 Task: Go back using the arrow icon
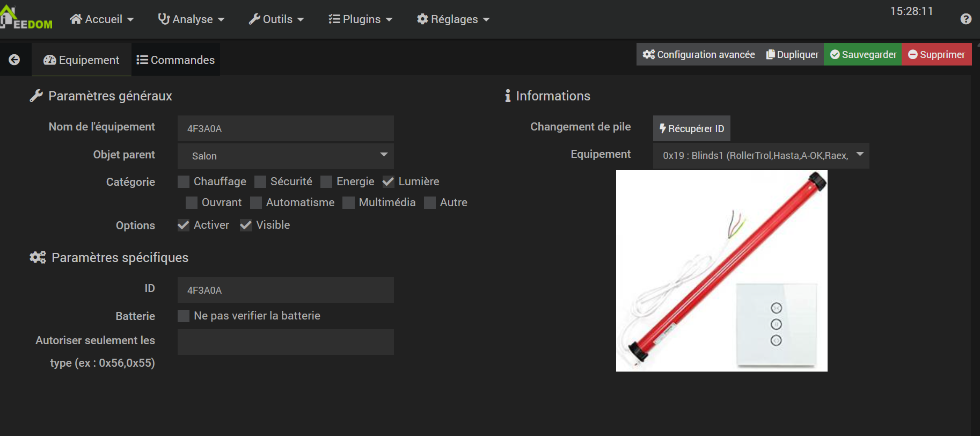(x=14, y=60)
